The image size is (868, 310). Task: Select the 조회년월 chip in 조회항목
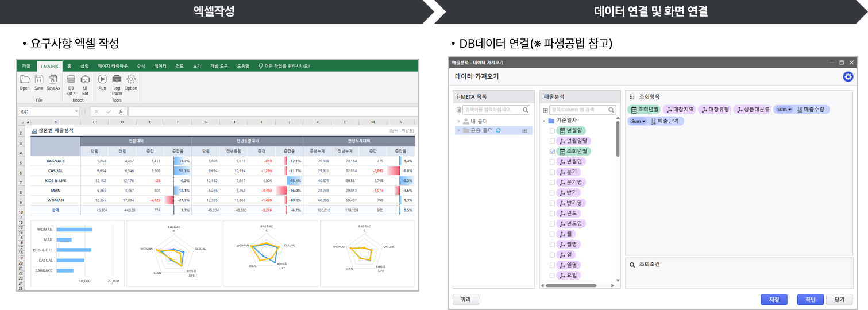644,109
